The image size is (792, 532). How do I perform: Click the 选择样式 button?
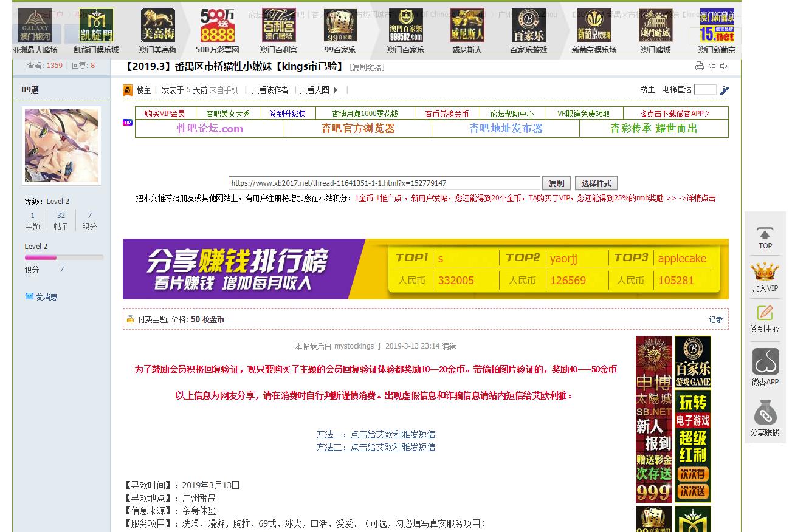click(596, 183)
